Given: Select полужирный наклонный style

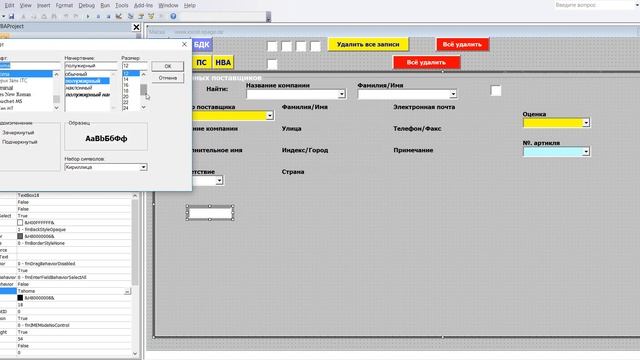Looking at the screenshot, I should coord(87,95).
